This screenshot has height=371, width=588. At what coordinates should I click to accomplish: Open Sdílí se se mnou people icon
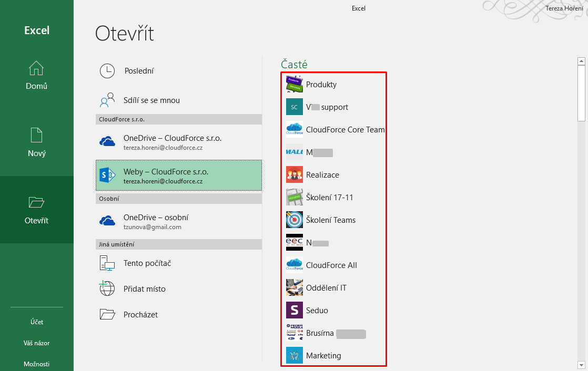click(x=107, y=100)
